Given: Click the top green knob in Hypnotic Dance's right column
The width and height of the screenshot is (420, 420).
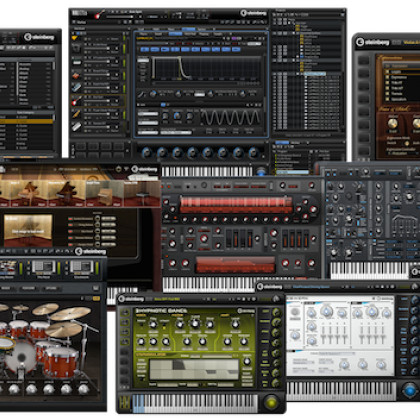Looking at the screenshot, I should coord(276,313).
